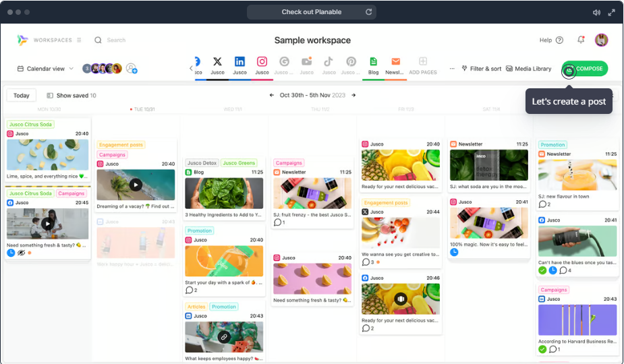Open the notifications bell
This screenshot has width=624, height=364.
coord(581,40)
